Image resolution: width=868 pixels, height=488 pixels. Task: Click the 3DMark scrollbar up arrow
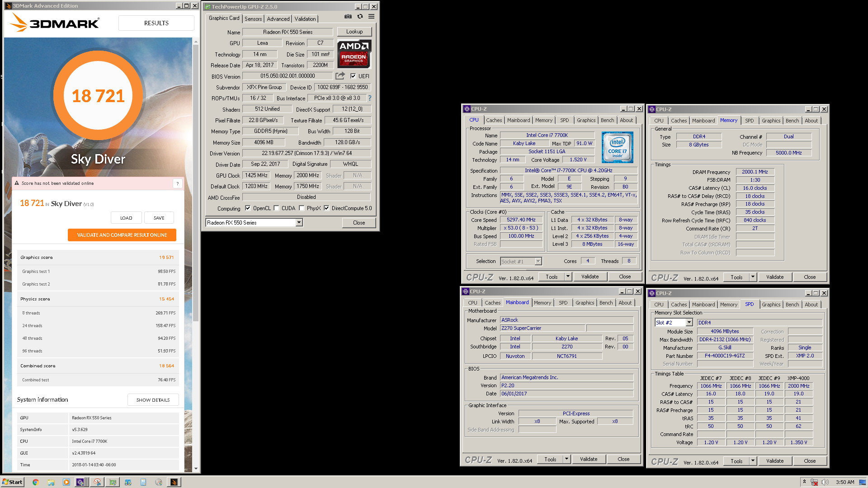196,42
